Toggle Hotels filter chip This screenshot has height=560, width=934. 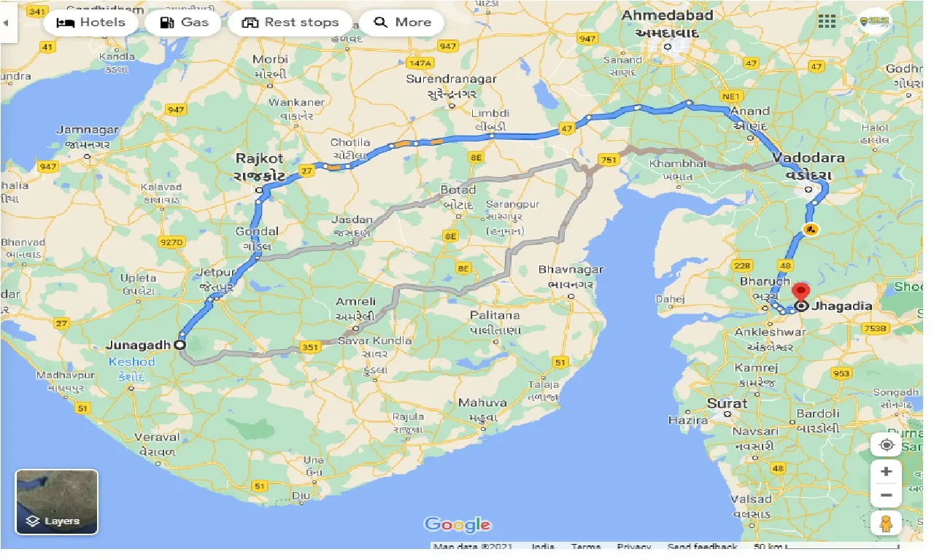90,23
